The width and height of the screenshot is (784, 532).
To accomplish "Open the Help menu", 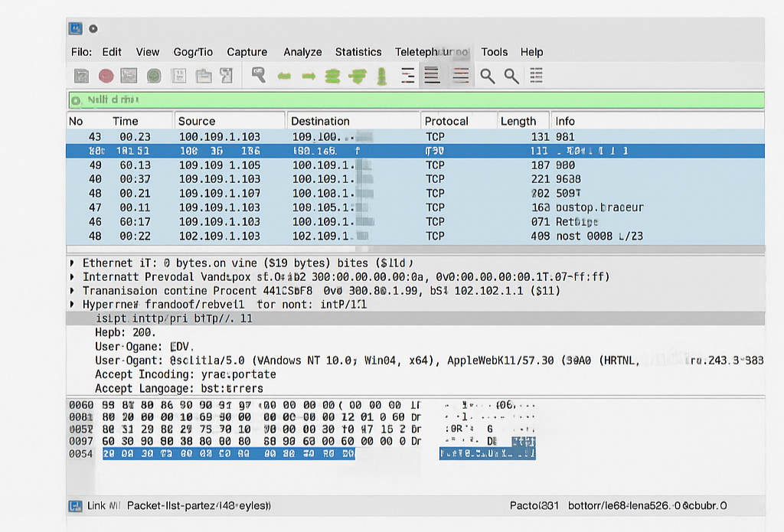I will (x=531, y=52).
